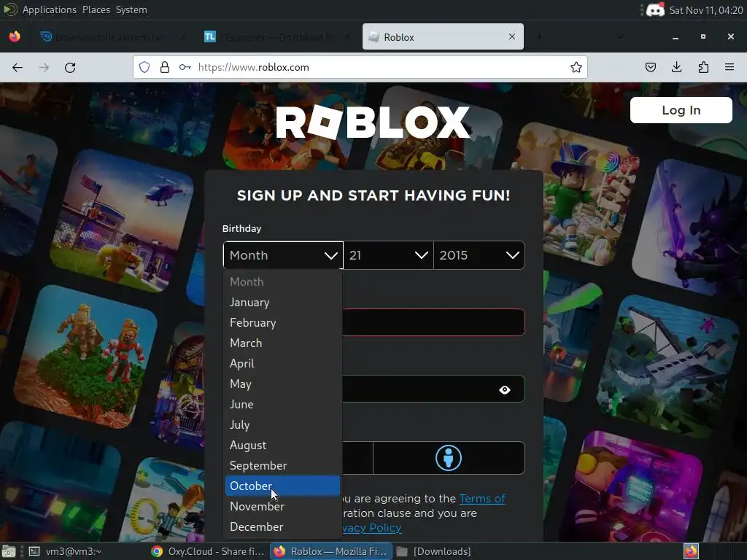
Task: Select the Roblox browser tab
Action: pos(443,36)
